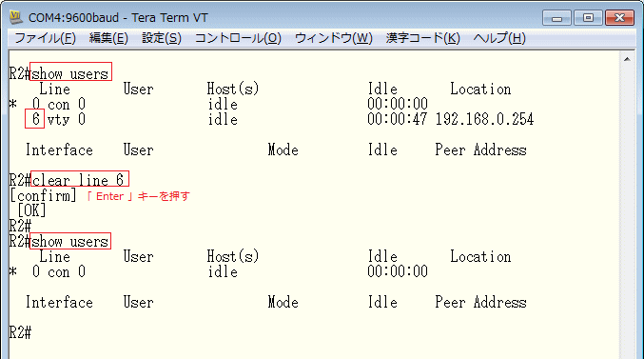Click the first 'show users' command

(x=69, y=73)
